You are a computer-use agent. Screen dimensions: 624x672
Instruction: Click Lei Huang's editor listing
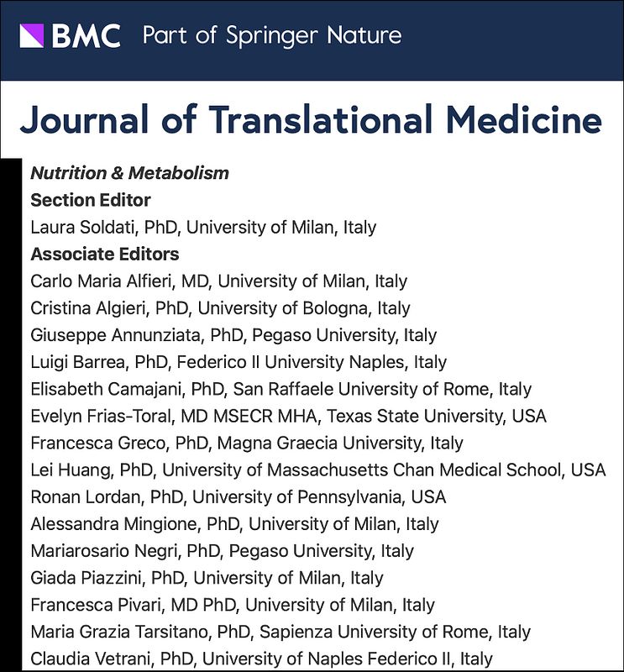click(317, 470)
